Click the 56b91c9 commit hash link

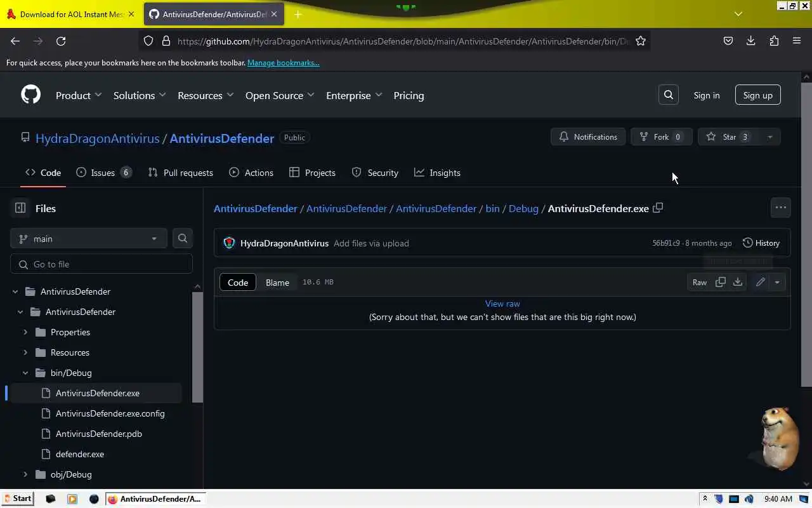[x=665, y=243]
